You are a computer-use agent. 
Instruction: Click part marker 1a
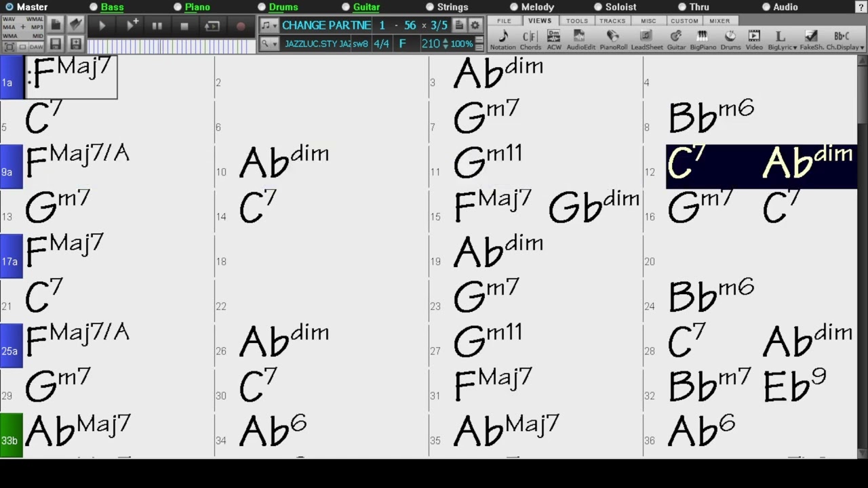11,77
